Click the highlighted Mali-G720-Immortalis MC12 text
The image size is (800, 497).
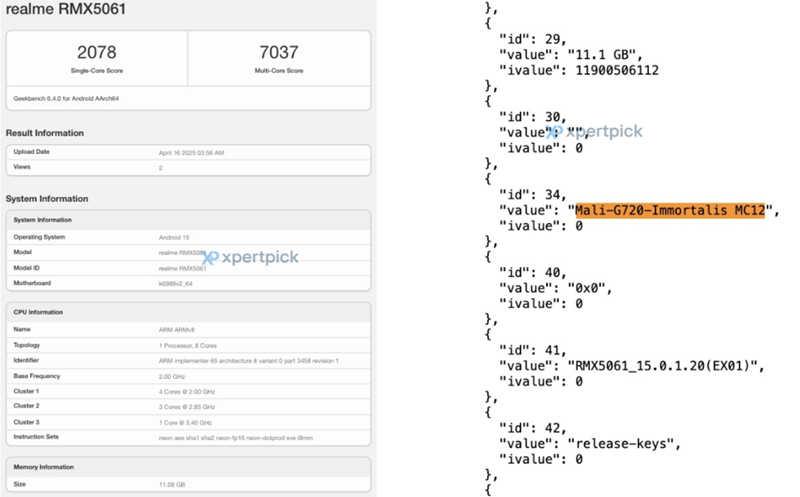(x=669, y=211)
